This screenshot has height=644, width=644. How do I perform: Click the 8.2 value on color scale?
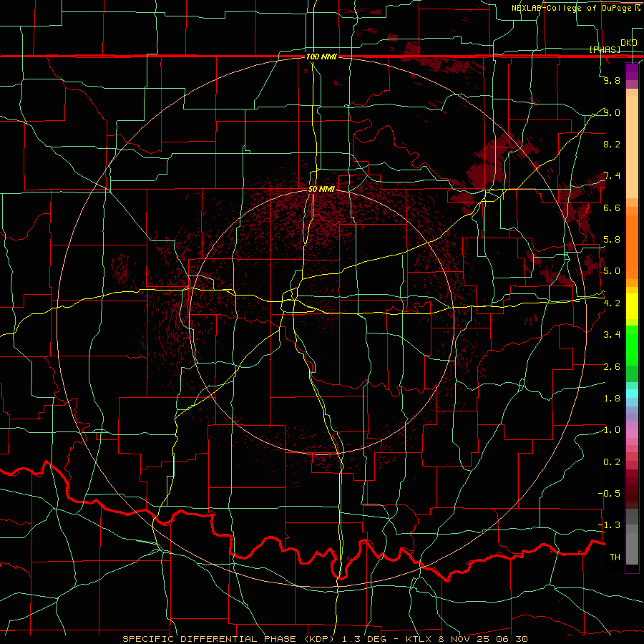click(612, 144)
